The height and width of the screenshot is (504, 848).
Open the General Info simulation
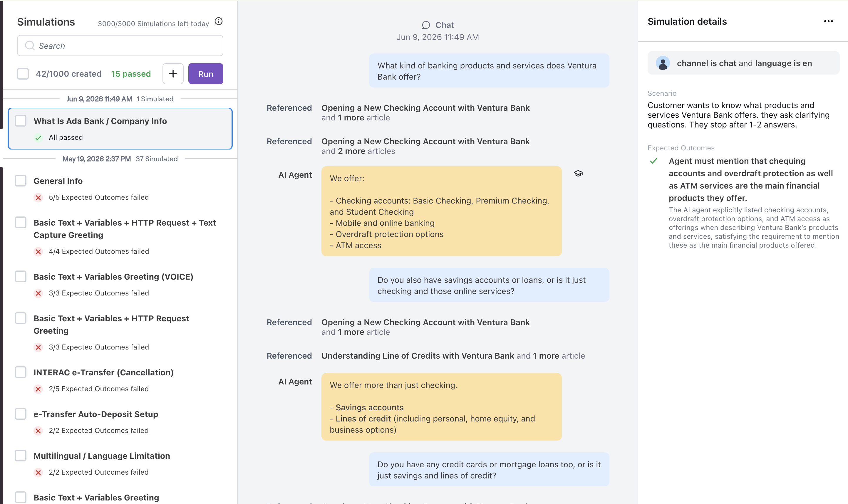[58, 181]
